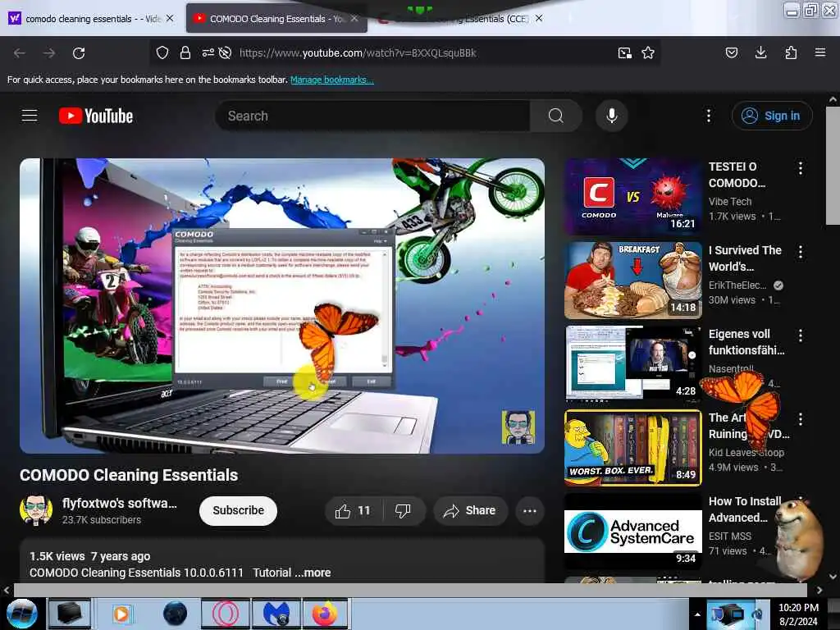Switch to Cleaning Essentials (CCE) tab
The image size is (840, 630).
[x=461, y=18]
